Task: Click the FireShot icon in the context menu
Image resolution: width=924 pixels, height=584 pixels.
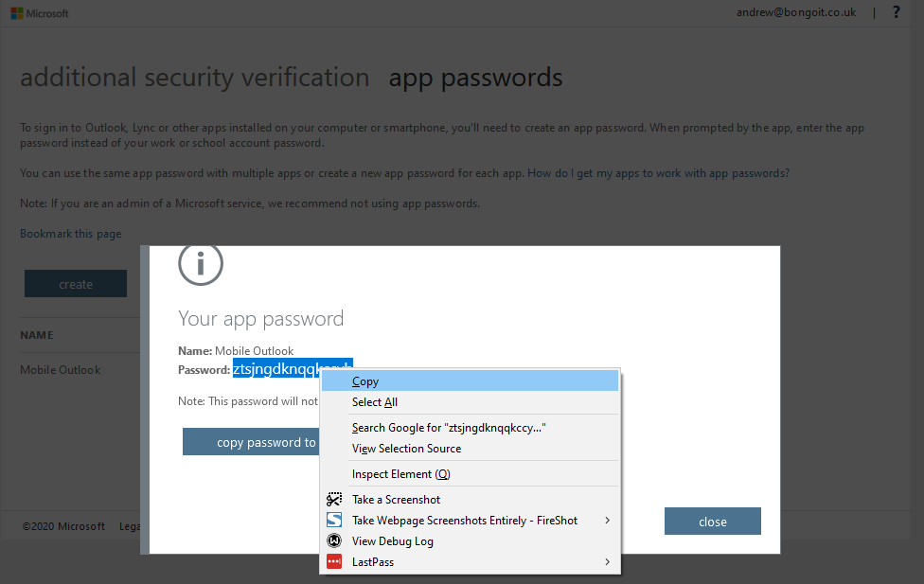Action: [334, 521]
